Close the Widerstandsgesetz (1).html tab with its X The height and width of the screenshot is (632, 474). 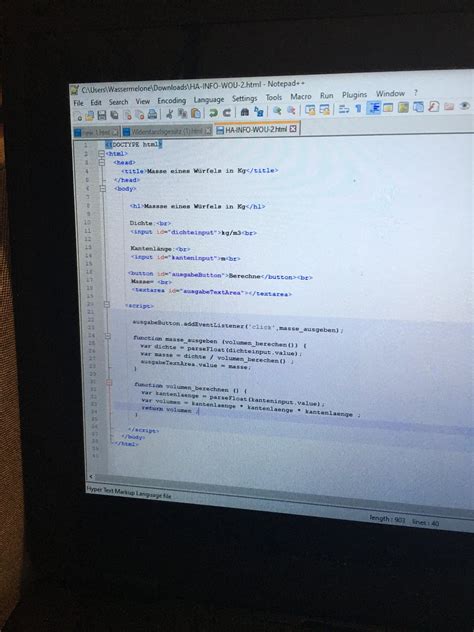pyautogui.click(x=208, y=131)
